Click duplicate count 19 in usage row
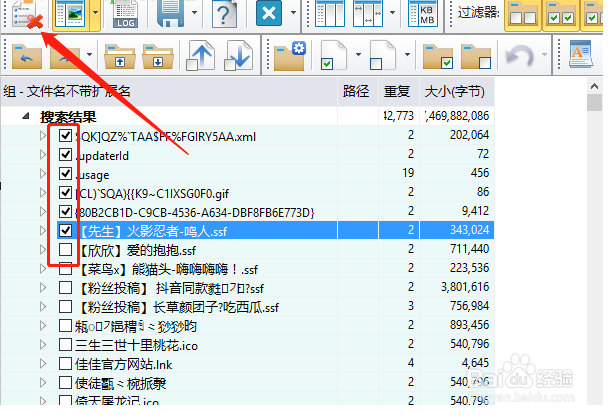This screenshot has width=608, height=419. coord(408,173)
